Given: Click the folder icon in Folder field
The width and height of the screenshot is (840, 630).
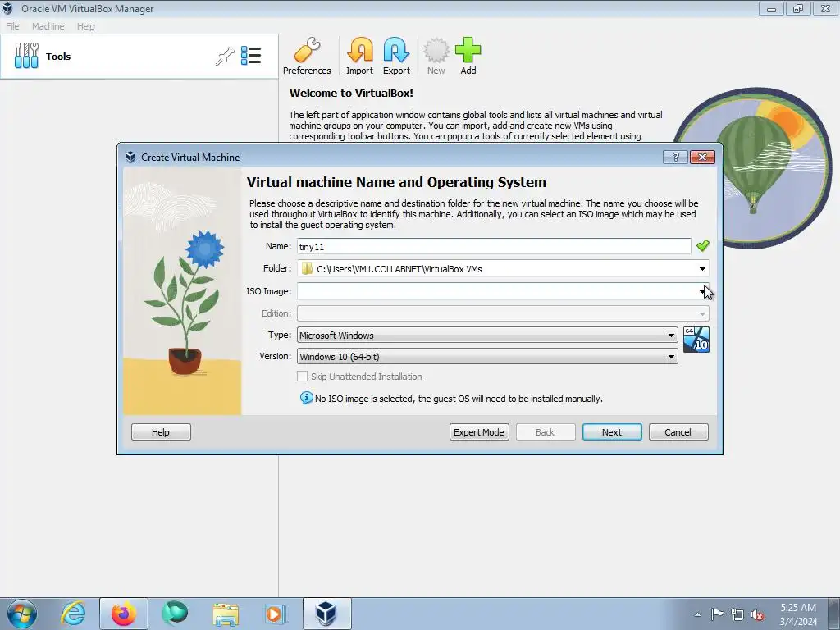Looking at the screenshot, I should pyautogui.click(x=307, y=268).
